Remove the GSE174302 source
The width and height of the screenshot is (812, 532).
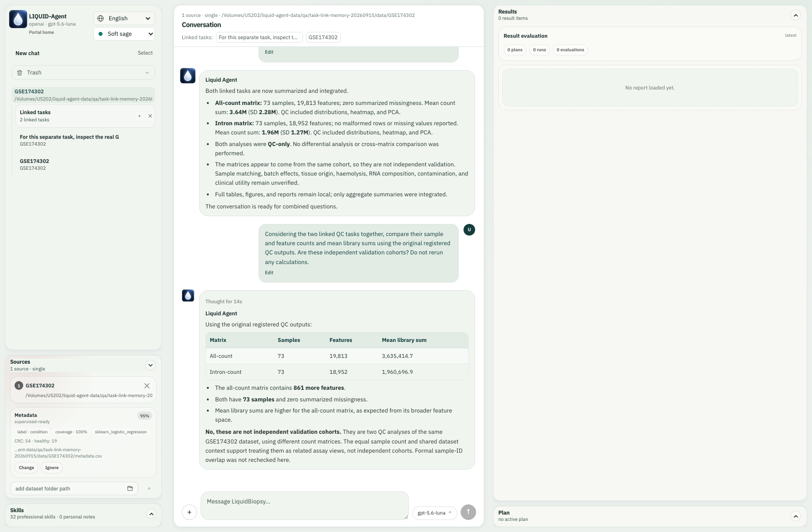(147, 386)
